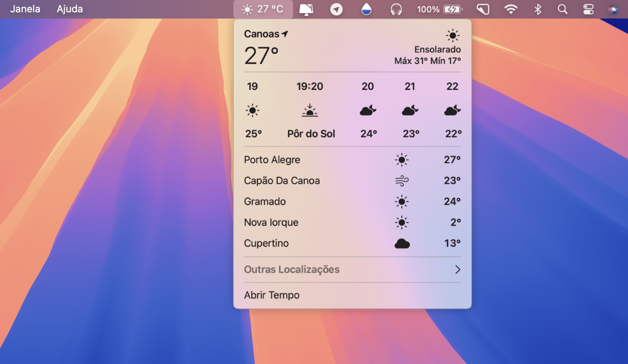Expand Outras Localizações
Screen dimensions: 628x364
(352, 269)
